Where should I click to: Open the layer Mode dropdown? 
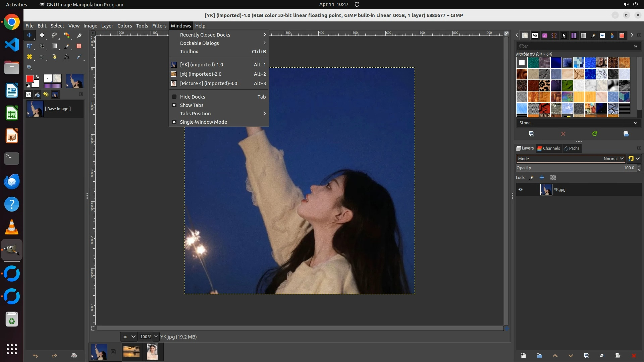pos(570,159)
